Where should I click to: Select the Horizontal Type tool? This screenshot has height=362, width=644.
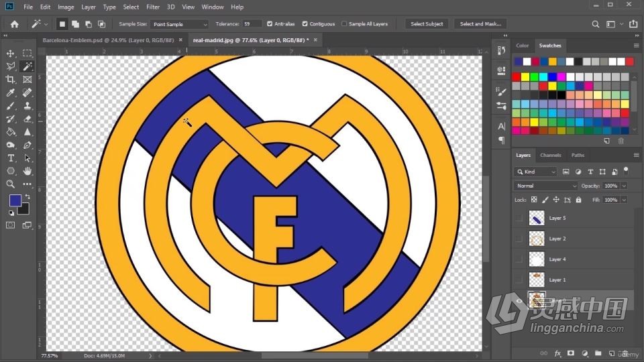coord(10,158)
